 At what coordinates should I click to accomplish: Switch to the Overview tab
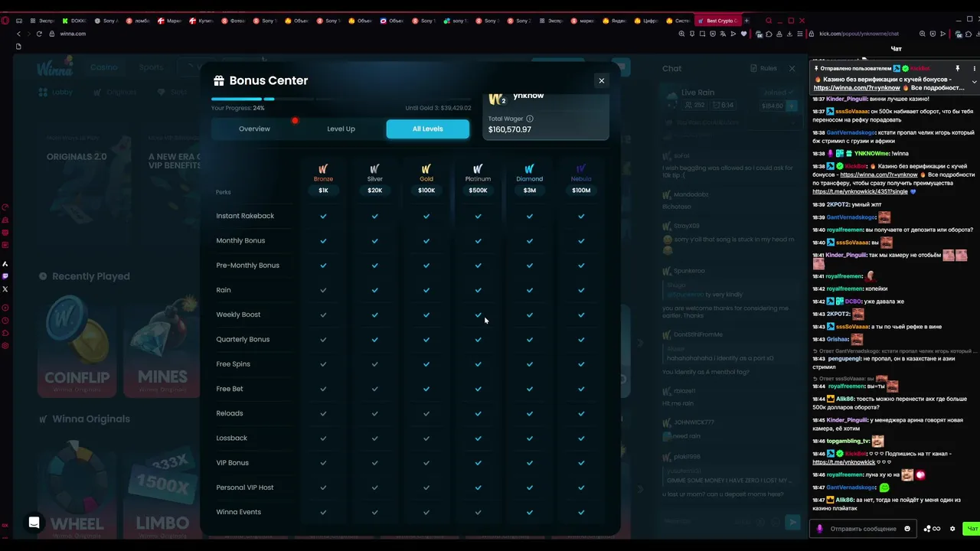254,129
